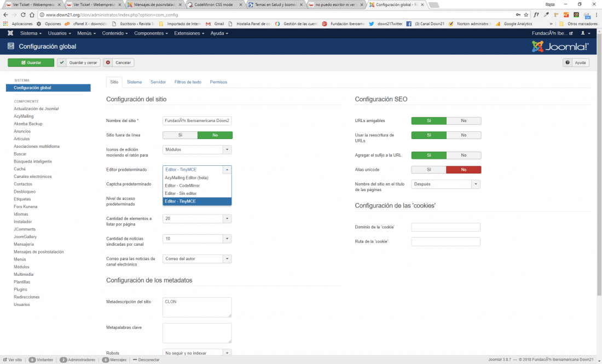Open Akeeba Backup sidebar link

pos(28,124)
